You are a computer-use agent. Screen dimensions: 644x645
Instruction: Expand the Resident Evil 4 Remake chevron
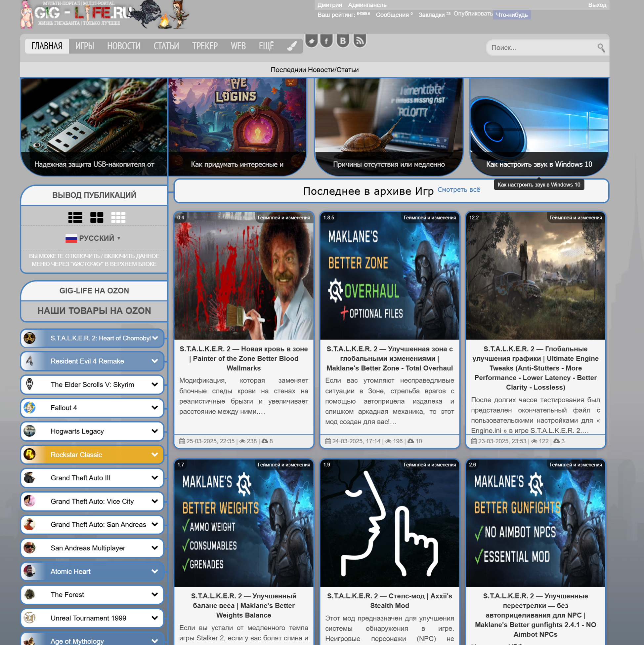coord(155,361)
